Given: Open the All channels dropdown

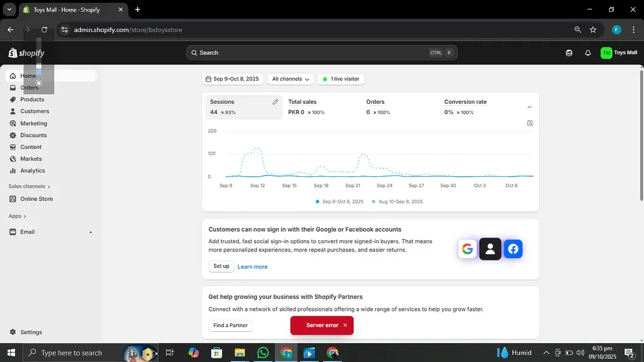Looking at the screenshot, I should pos(291,79).
